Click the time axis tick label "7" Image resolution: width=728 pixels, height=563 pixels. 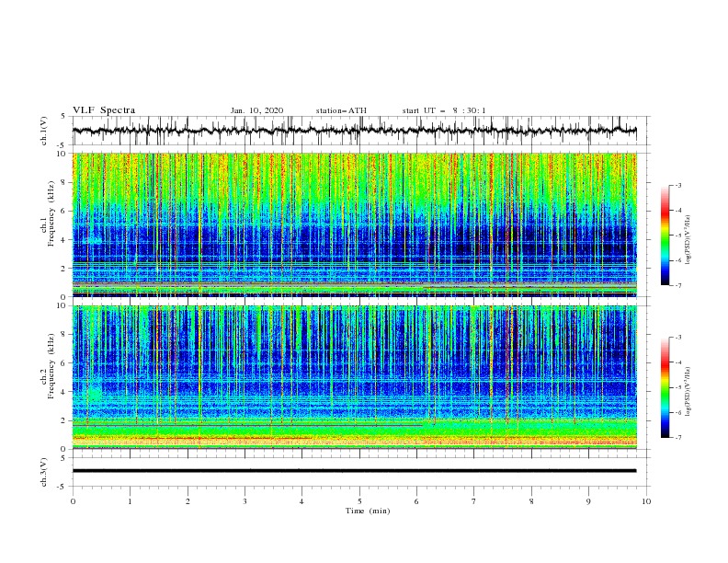pos(474,501)
